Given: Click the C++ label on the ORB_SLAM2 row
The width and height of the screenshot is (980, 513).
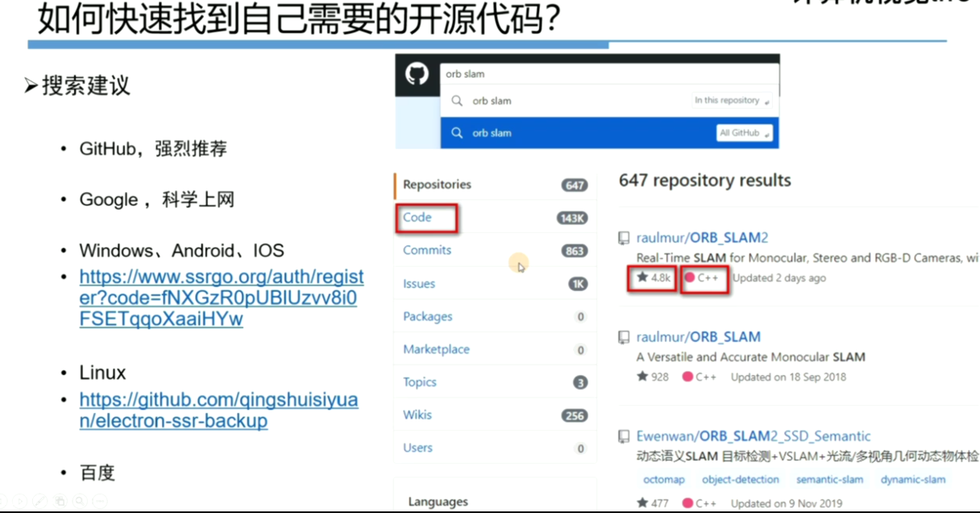Looking at the screenshot, I should point(708,277).
